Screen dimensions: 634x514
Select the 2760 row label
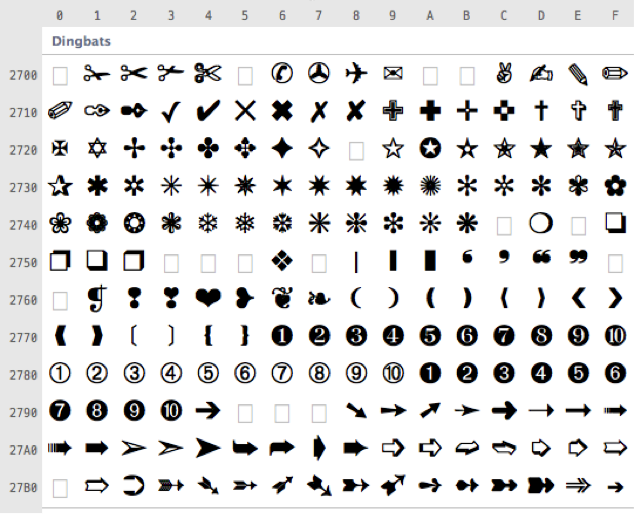click(x=24, y=299)
